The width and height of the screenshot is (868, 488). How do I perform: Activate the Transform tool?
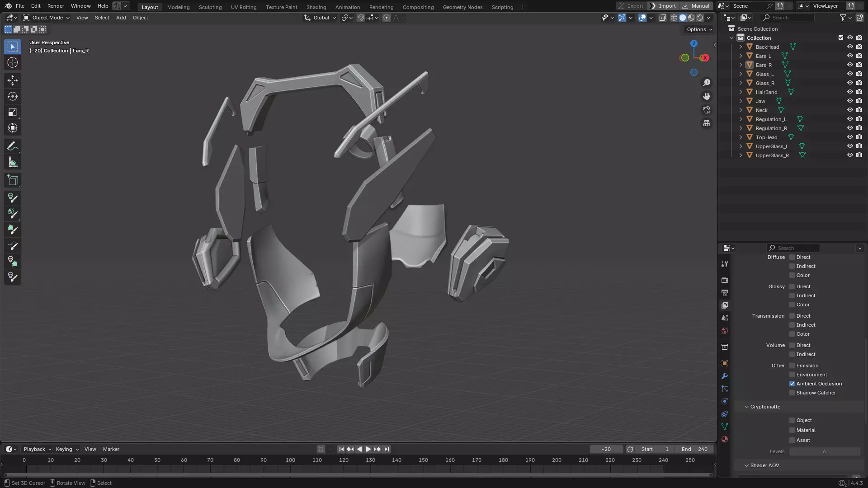(x=13, y=128)
